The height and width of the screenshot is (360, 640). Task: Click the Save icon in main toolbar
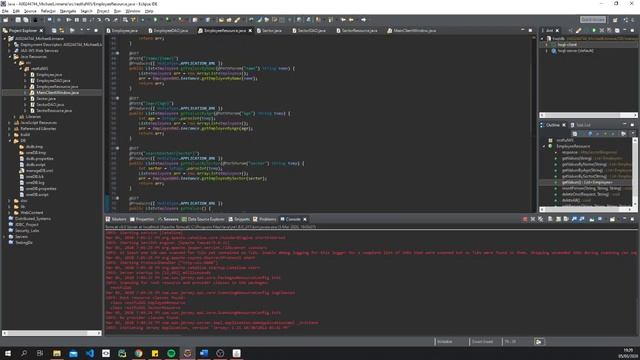click(x=18, y=20)
